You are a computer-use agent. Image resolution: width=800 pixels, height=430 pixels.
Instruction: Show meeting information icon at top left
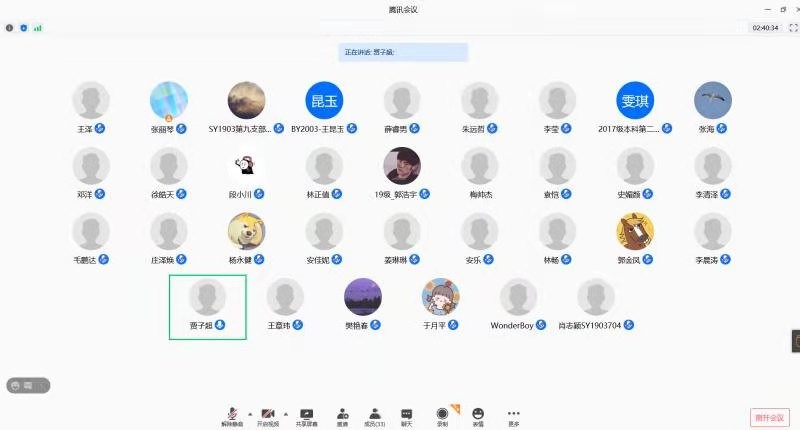[10, 28]
